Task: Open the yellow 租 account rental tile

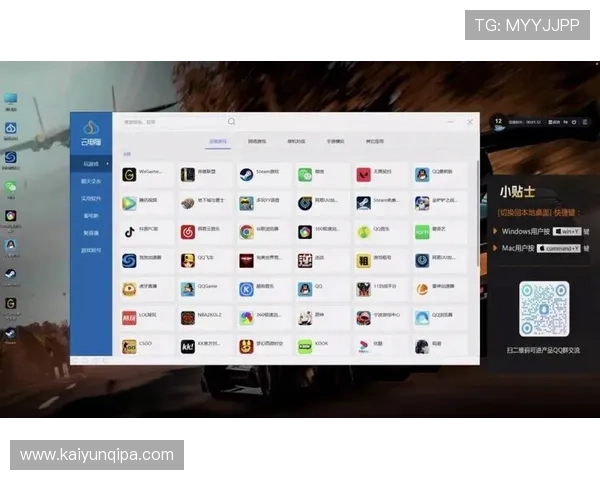Action: coord(381,261)
